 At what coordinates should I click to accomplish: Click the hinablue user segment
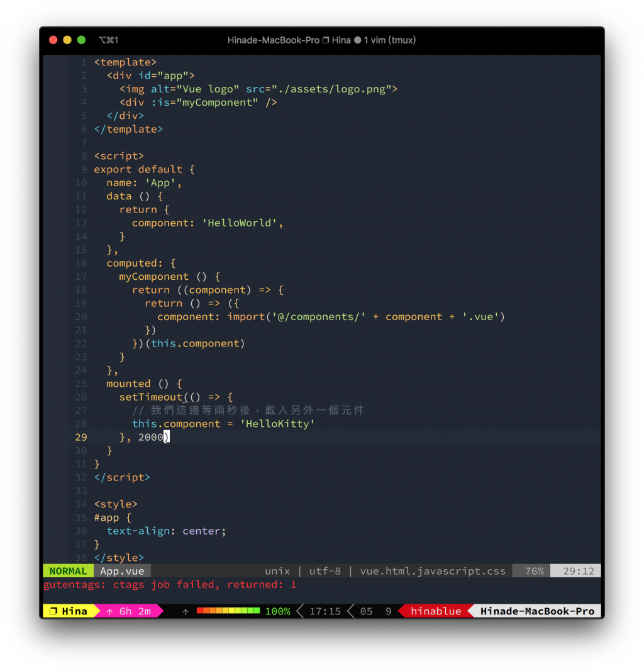coord(436,611)
